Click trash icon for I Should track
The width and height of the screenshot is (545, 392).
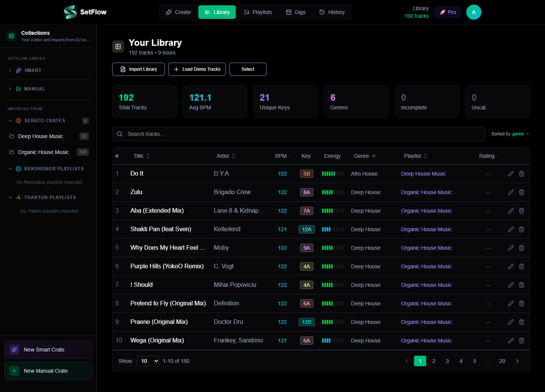point(521,285)
